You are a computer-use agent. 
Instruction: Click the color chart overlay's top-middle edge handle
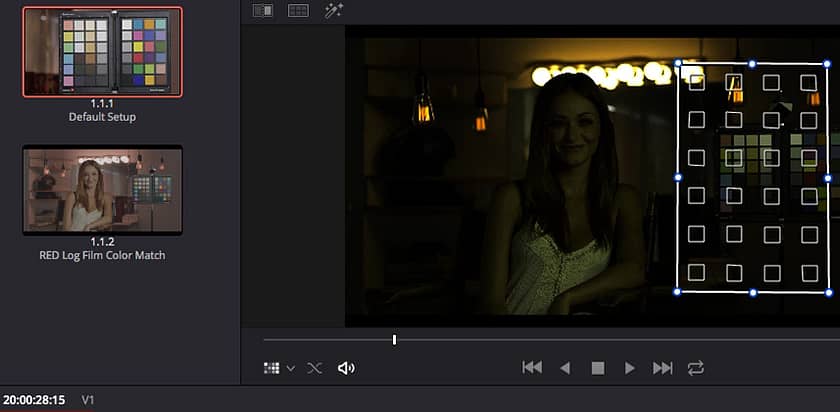[752, 64]
